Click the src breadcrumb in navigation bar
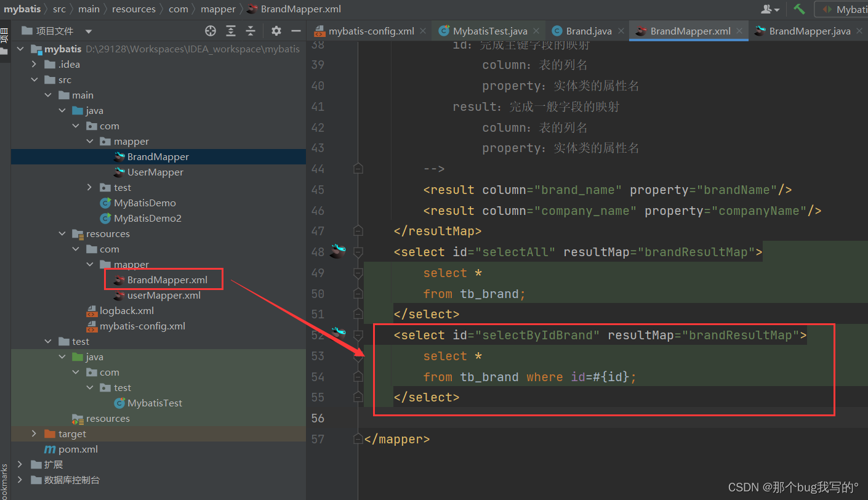 point(59,9)
